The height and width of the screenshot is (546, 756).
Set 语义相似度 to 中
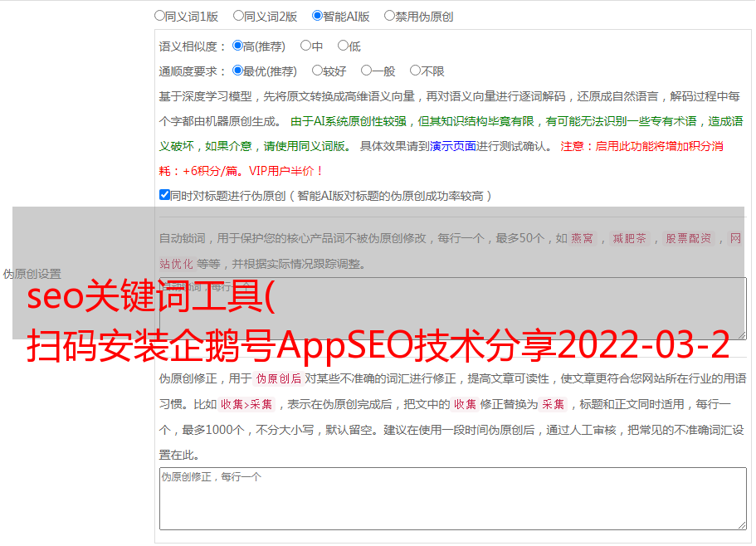[305, 46]
